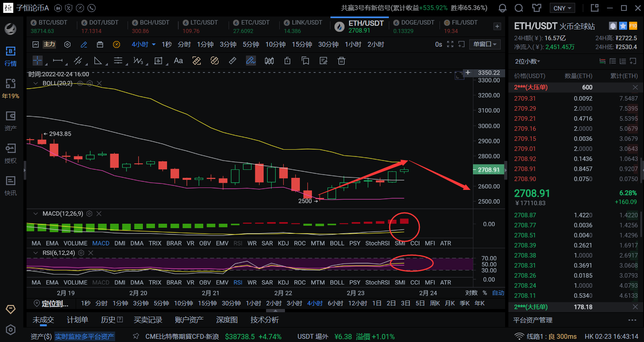
Task: Open the skin theme shirt icon
Action: (537, 8)
